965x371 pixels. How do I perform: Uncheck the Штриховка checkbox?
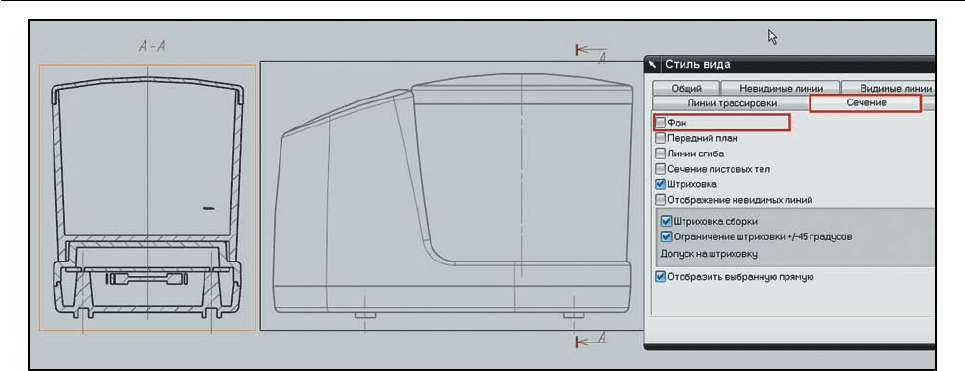[660, 184]
